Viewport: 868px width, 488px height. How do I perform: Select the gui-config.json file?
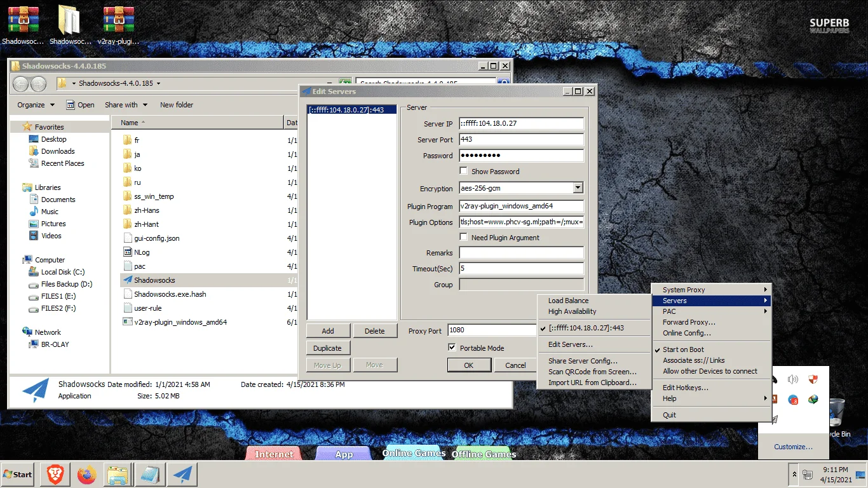coord(156,238)
